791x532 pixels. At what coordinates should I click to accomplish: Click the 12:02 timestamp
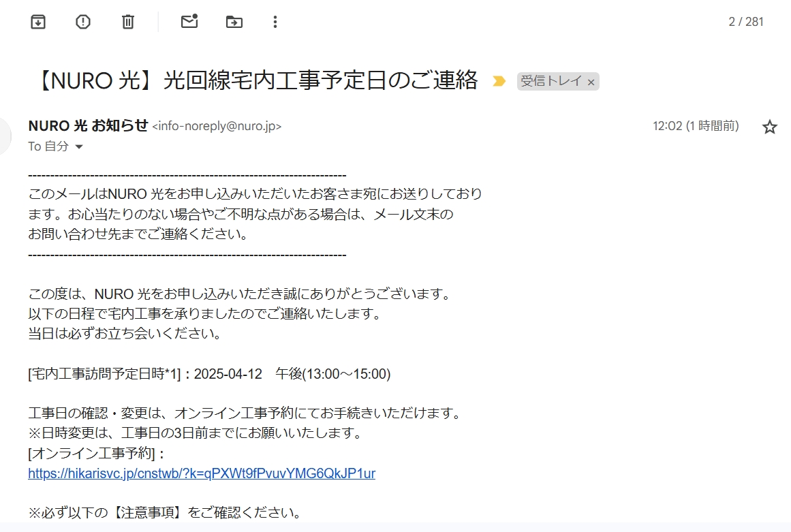click(695, 126)
